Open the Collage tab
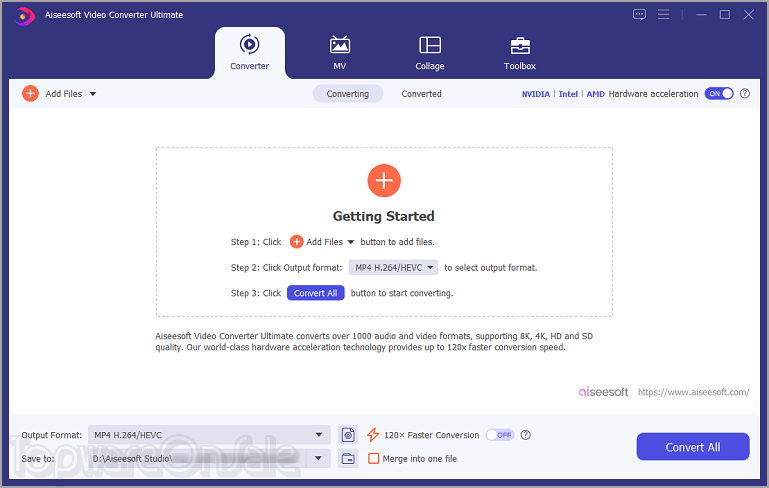This screenshot has height=488, width=769. tap(430, 53)
